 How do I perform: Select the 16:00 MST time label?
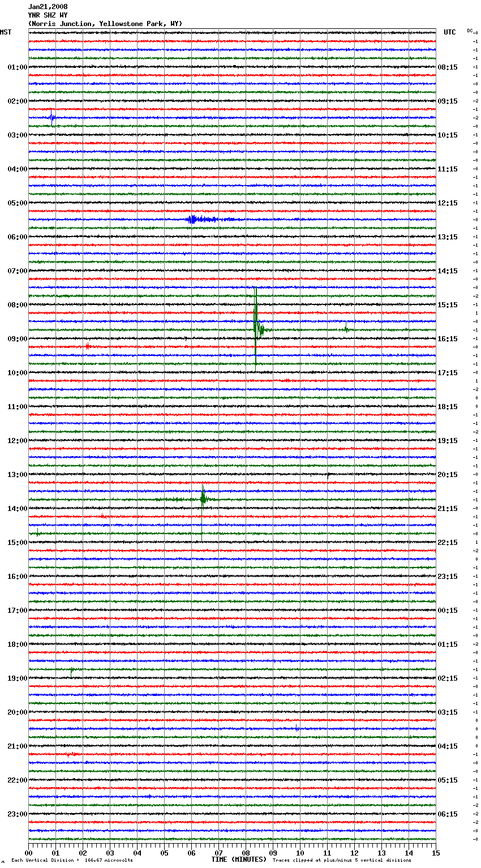coord(18,577)
